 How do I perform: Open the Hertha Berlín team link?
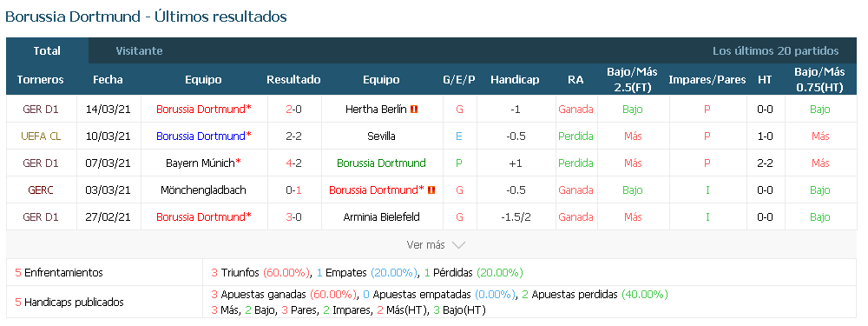pos(376,110)
